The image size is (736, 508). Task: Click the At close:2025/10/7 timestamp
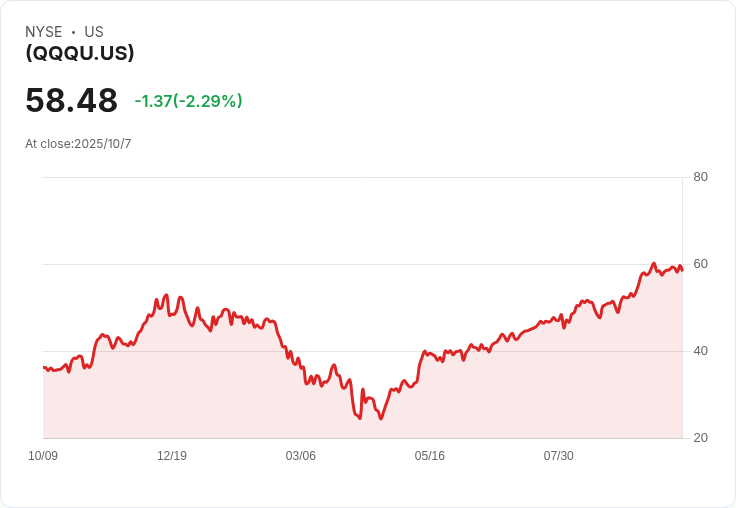click(78, 144)
